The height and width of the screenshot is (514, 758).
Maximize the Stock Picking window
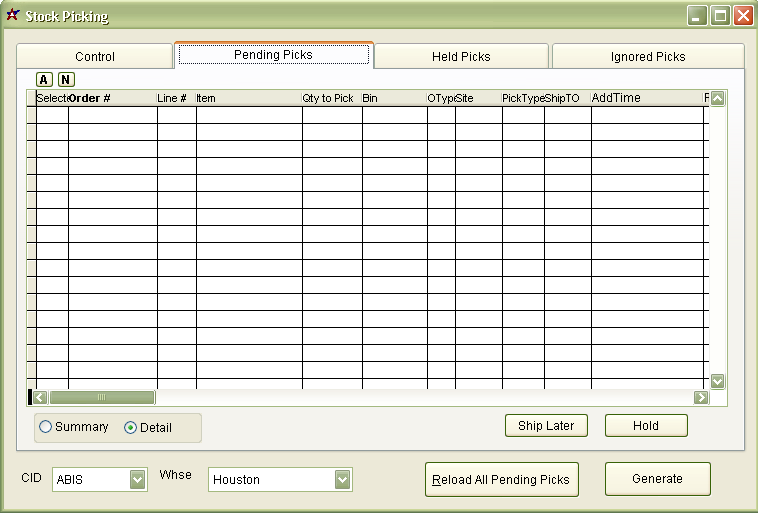[x=720, y=15]
